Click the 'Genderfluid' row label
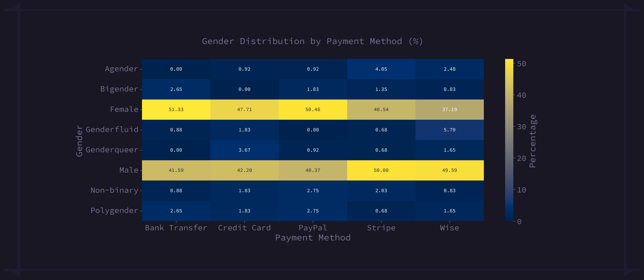 coord(112,129)
